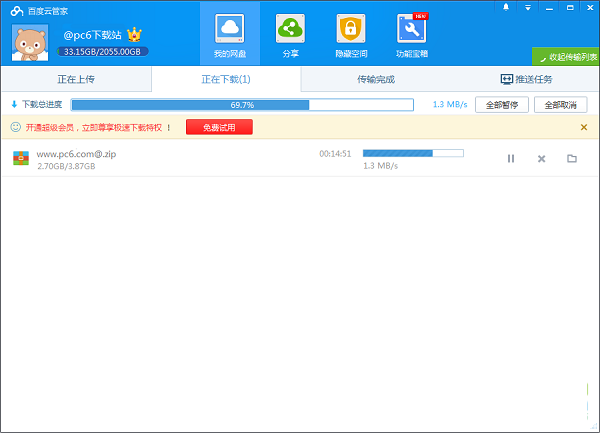Click overall download progress bar 69.7%
Image resolution: width=600 pixels, height=433 pixels.
[x=242, y=105]
